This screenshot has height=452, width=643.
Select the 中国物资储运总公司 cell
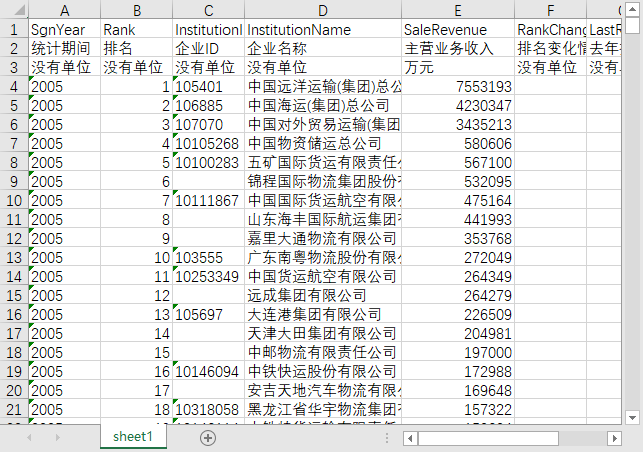point(323,143)
